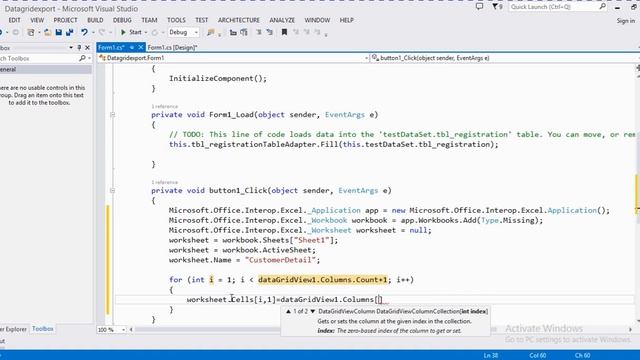Open the BUILD menu
The width and height of the screenshot is (640, 360).
(x=95, y=20)
